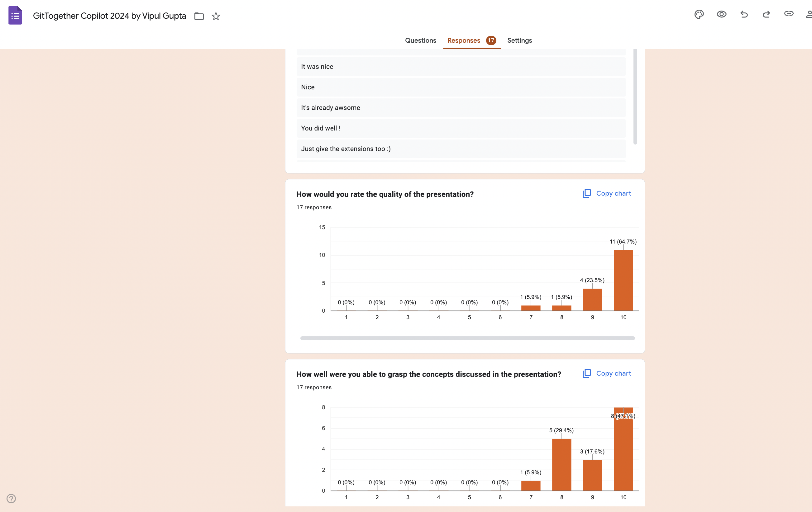
Task: Click the 11 (64.7%) bar in quality chart
Action: [623, 280]
